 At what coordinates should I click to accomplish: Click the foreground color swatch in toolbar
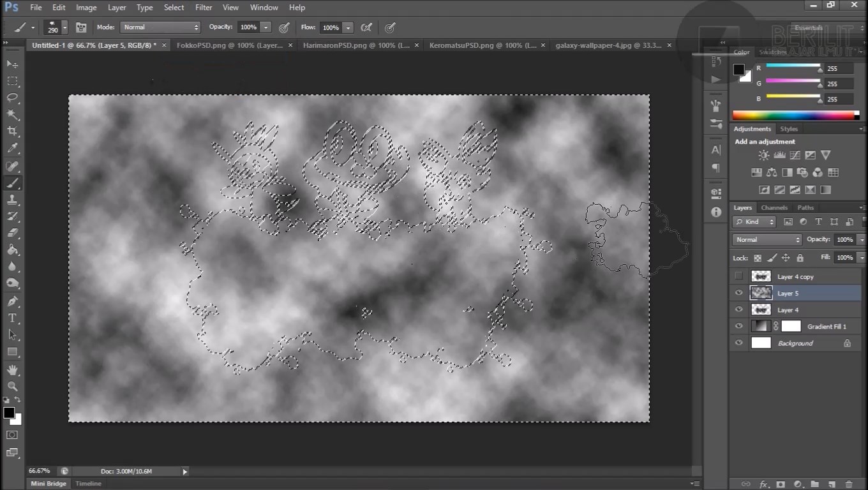click(9, 413)
